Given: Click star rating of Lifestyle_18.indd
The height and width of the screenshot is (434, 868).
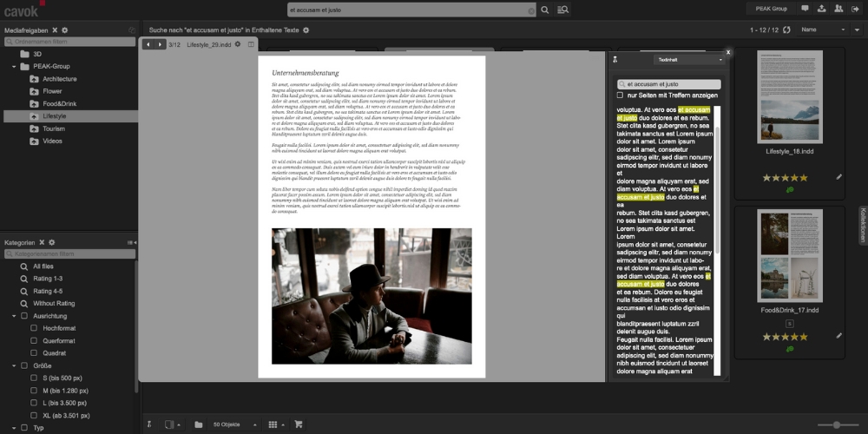Looking at the screenshot, I should (785, 178).
